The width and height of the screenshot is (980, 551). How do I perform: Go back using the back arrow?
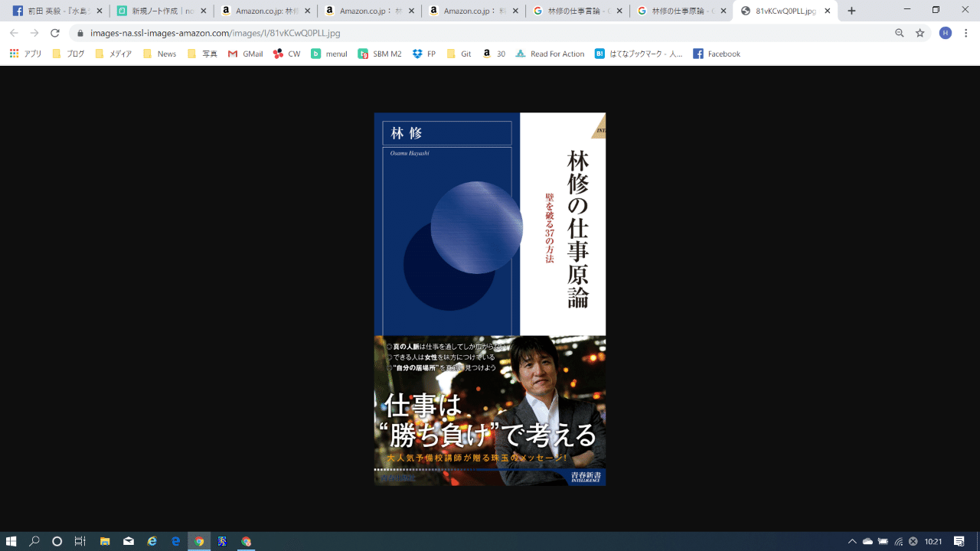pyautogui.click(x=14, y=33)
